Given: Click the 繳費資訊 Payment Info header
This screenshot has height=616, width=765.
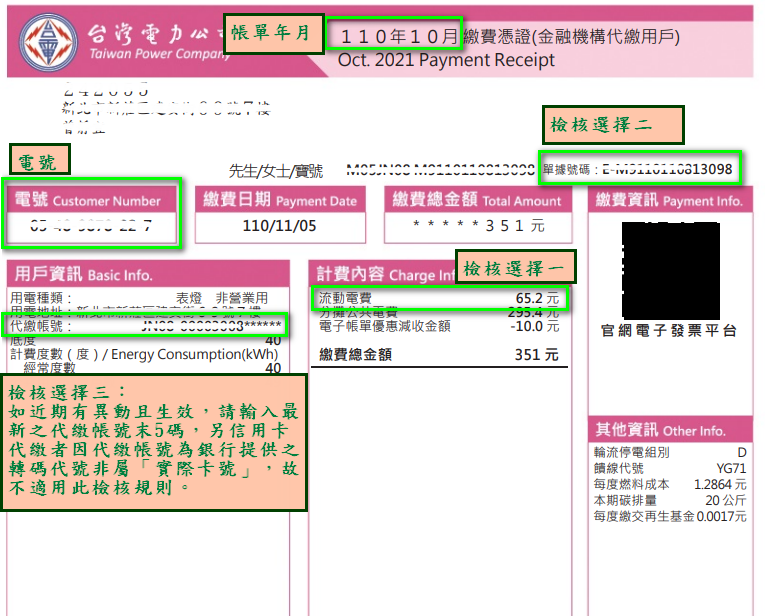Looking at the screenshot, I should click(669, 200).
